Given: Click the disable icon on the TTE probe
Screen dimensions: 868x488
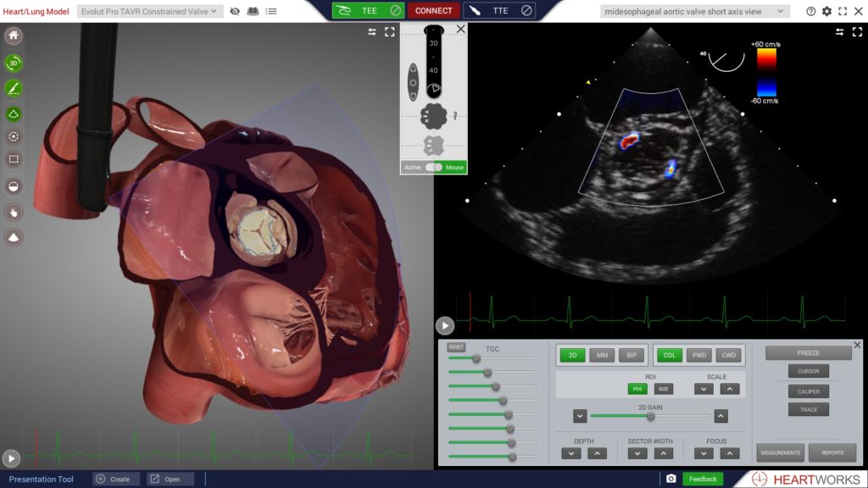Looking at the screenshot, I should point(526,10).
